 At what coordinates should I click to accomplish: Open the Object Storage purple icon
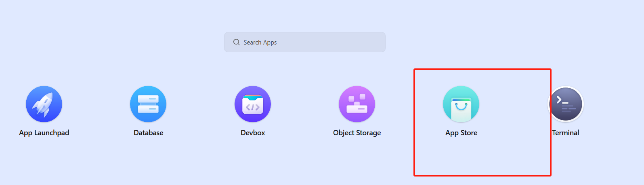(357, 104)
